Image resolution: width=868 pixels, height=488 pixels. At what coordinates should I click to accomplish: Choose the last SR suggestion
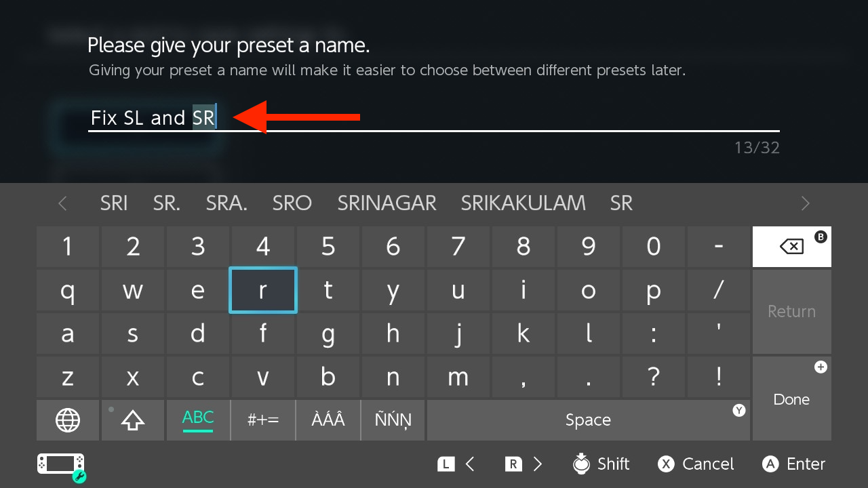tap(621, 203)
